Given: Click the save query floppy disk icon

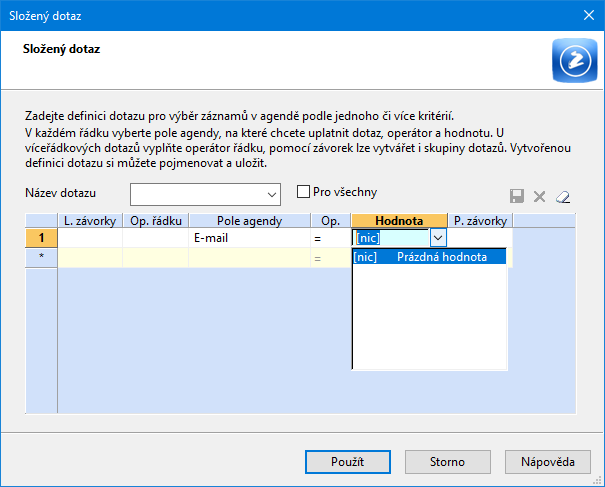Looking at the screenshot, I should tap(517, 196).
